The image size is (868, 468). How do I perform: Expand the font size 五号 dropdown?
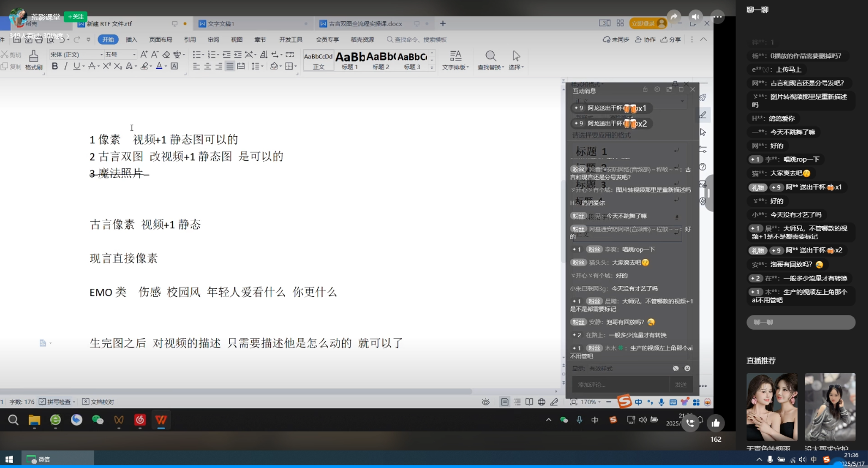(x=134, y=54)
